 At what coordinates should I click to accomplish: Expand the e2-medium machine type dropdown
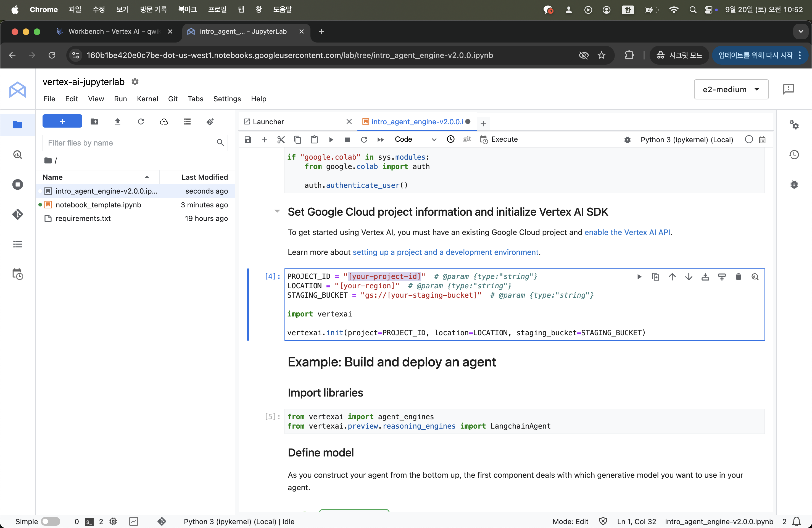pos(731,89)
